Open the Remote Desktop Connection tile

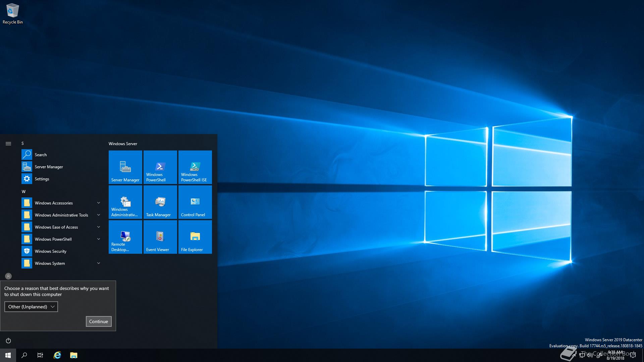125,237
